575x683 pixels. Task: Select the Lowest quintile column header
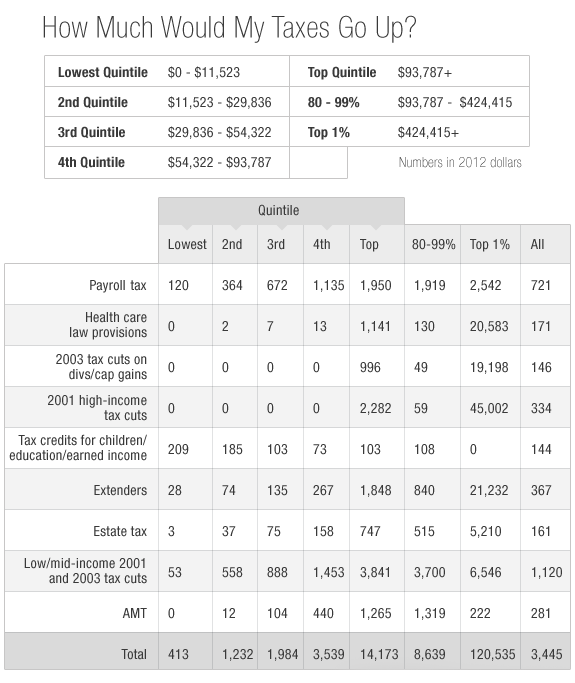click(x=187, y=244)
